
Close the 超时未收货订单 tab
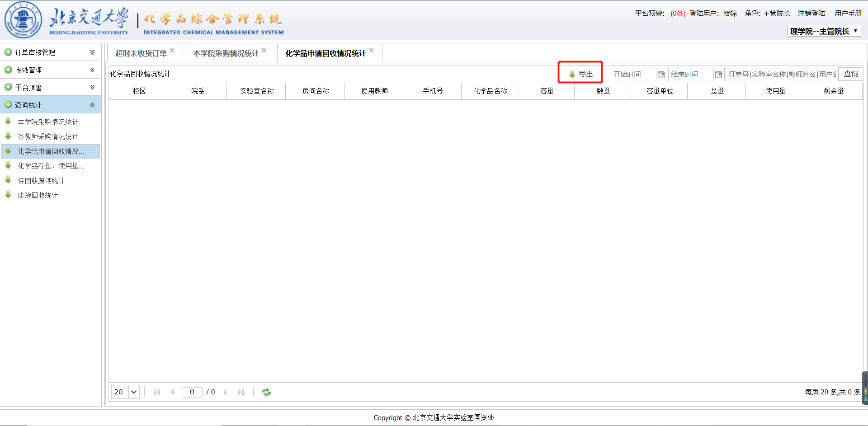click(x=172, y=51)
